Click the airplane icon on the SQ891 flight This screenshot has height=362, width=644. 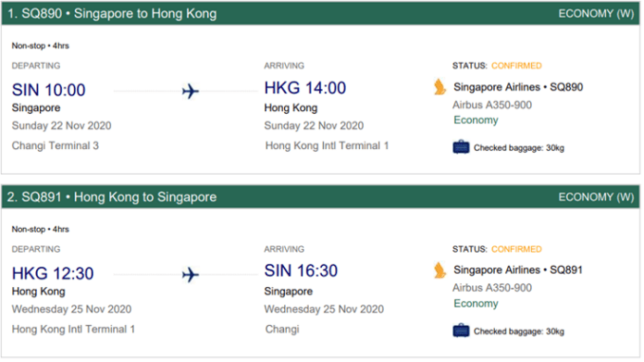tap(191, 274)
